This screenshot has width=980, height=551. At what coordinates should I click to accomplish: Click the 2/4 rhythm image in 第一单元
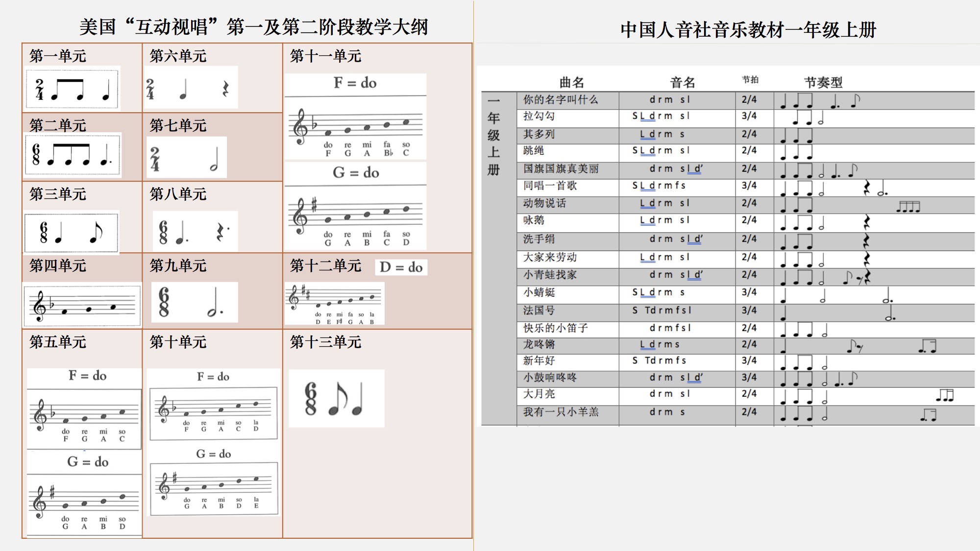point(72,89)
